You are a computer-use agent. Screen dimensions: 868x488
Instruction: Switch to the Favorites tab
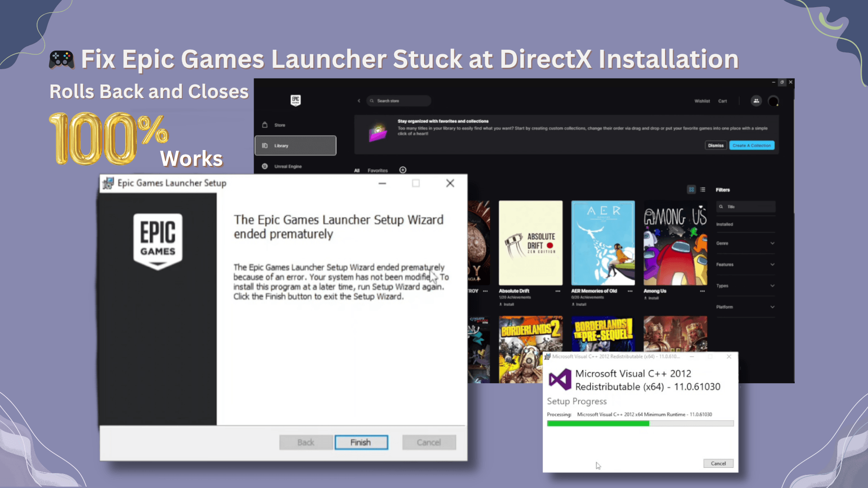tap(377, 170)
